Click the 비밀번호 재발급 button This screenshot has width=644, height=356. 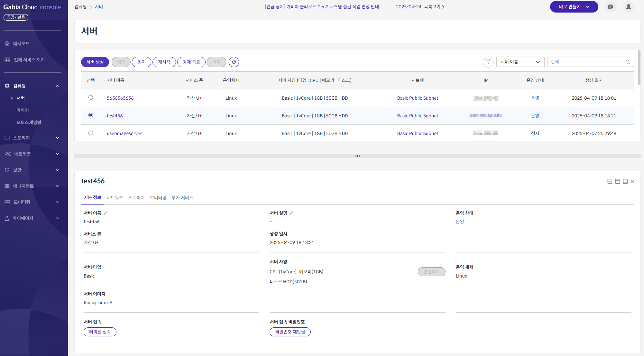[290, 332]
